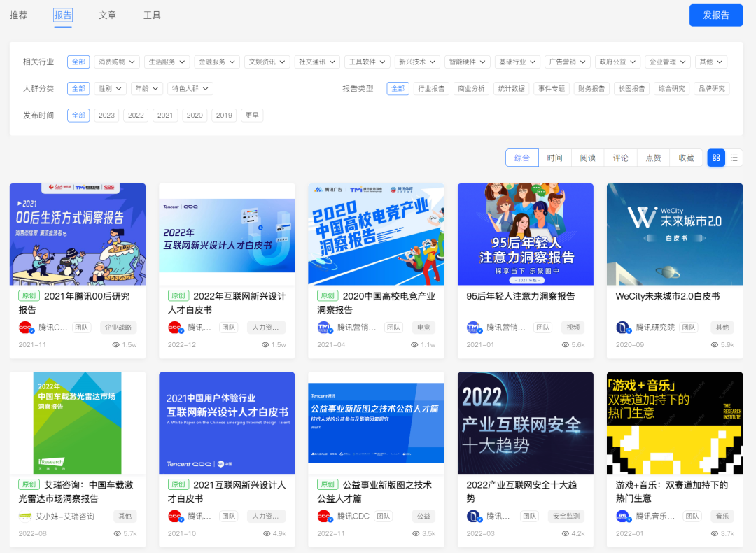Filter reports by year 2023
The height and width of the screenshot is (553, 756).
pyautogui.click(x=106, y=115)
